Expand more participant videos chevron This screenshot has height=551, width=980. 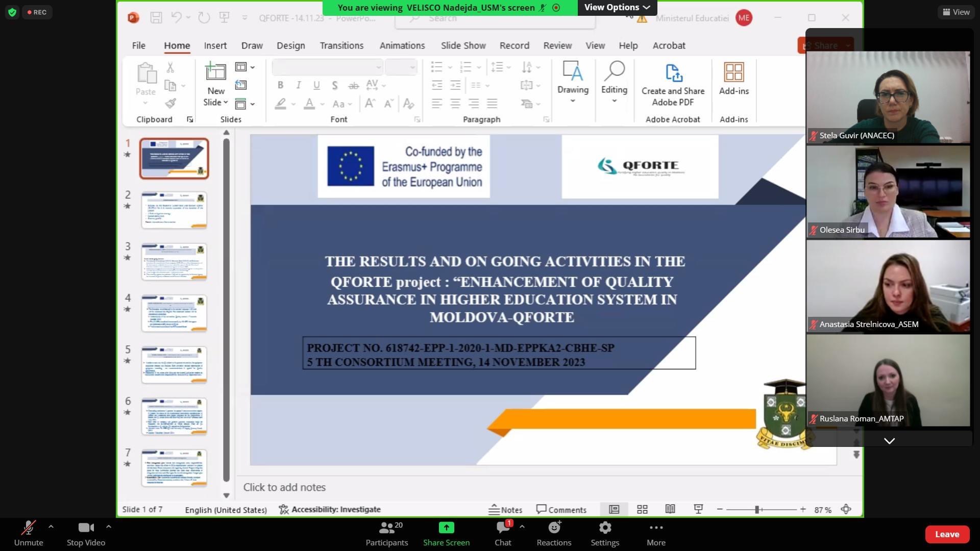tap(889, 441)
